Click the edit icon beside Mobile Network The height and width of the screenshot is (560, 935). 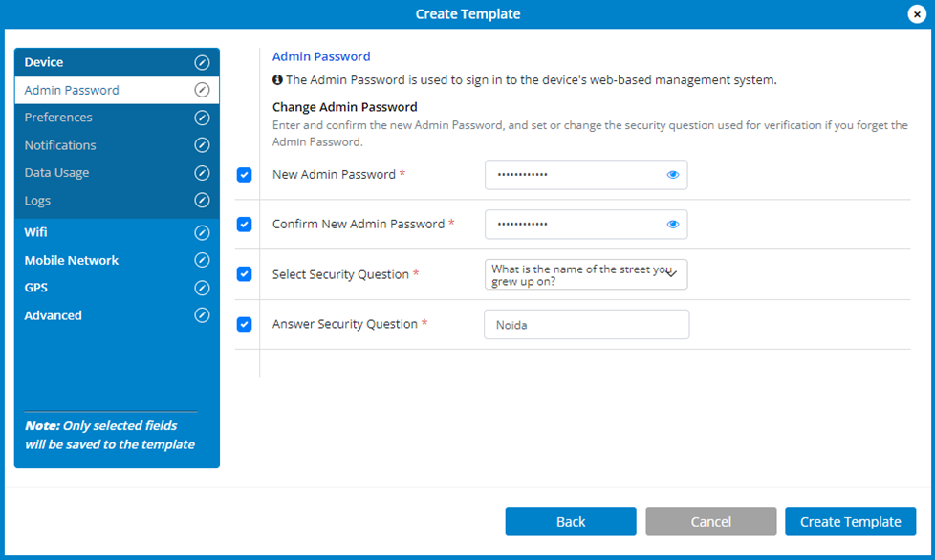pos(202,260)
